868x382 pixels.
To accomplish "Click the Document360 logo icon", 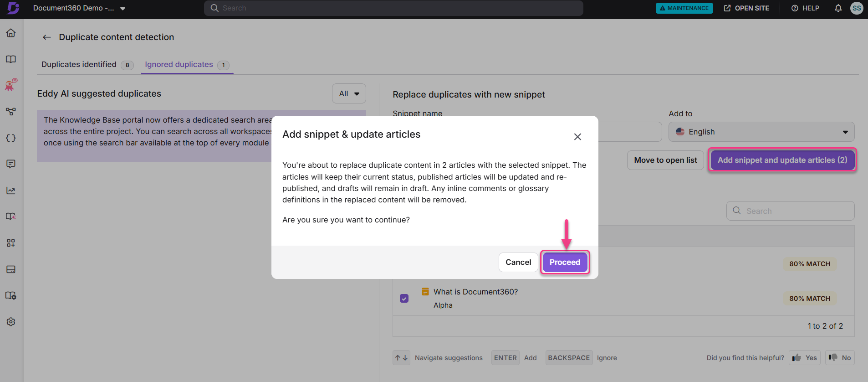I will [x=13, y=8].
